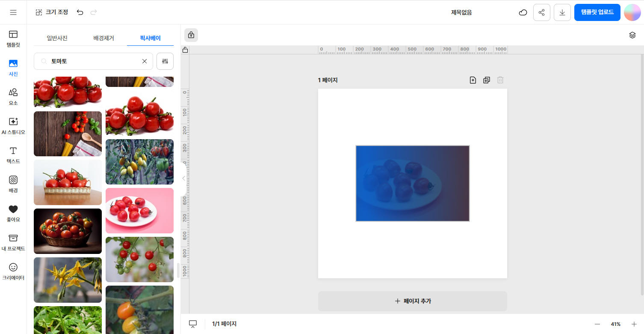Switch to the 일반사진 tab
Viewport: 644px width, 334px height.
point(57,38)
